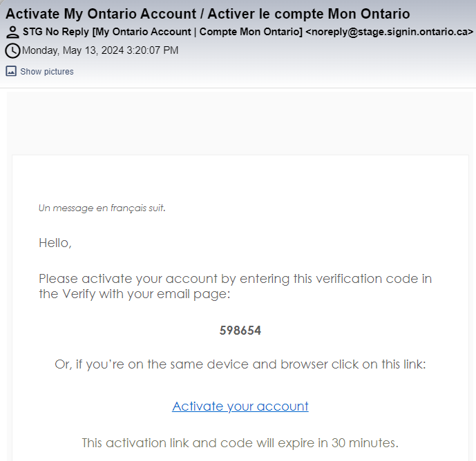Click the 3:20:07 PM timestamp
Viewport: 476px width, 461px height.
click(x=153, y=50)
